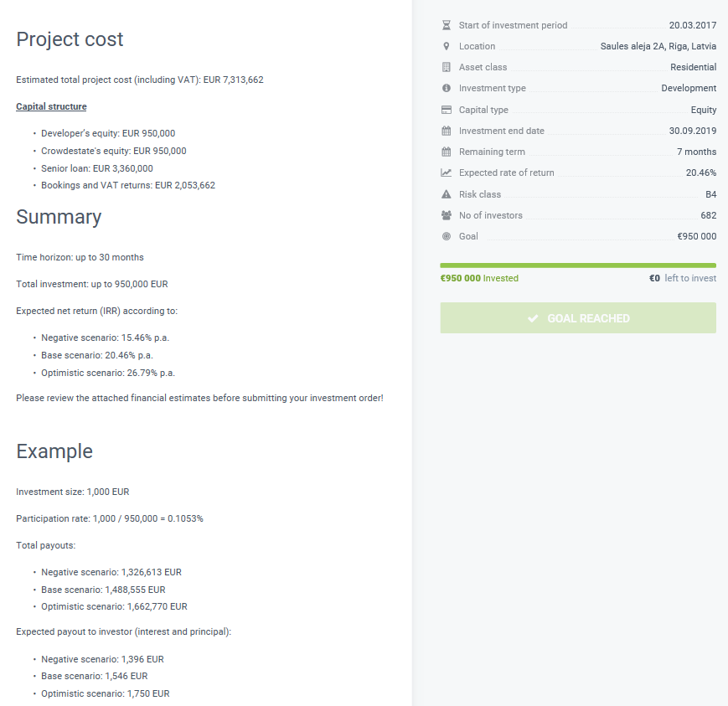Click the Example section heading
The height and width of the screenshot is (706, 728).
pyautogui.click(x=54, y=451)
